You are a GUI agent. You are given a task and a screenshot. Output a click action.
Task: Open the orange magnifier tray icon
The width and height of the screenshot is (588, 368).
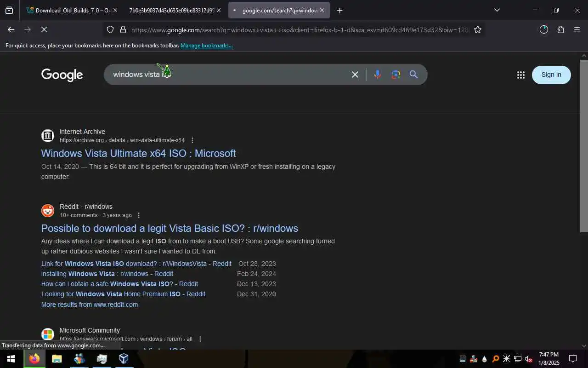(x=495, y=359)
